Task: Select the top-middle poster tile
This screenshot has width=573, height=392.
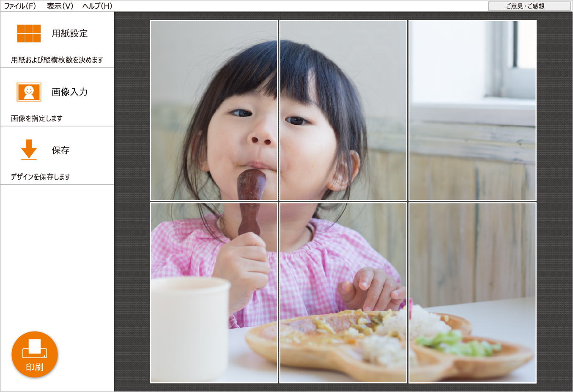Action: click(x=343, y=110)
